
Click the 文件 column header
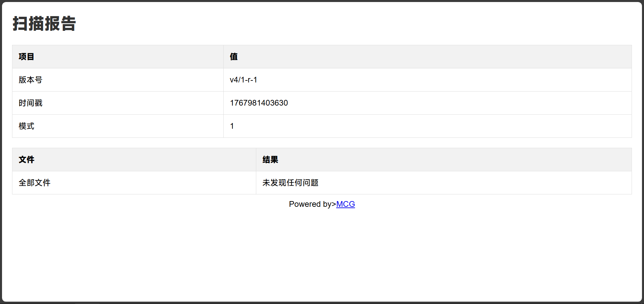[26, 160]
